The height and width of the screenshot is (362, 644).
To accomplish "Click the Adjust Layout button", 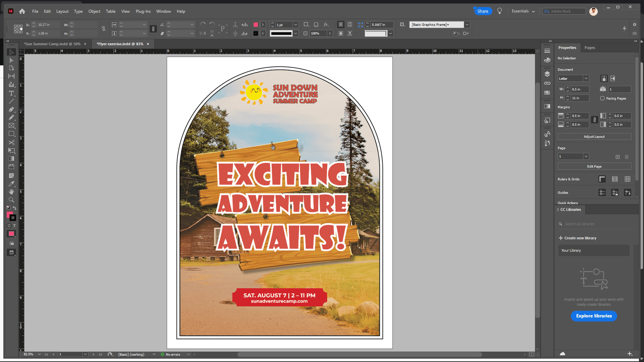I will pyautogui.click(x=594, y=137).
